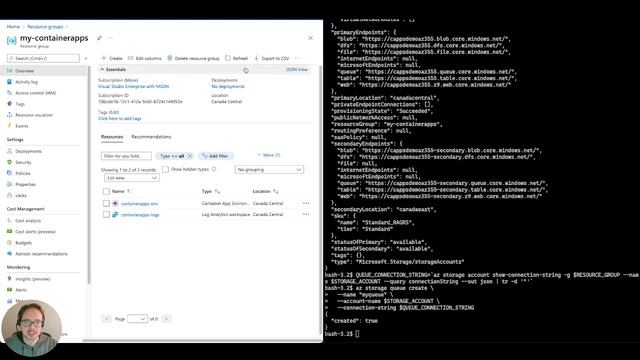This screenshot has width=640, height=360.
Task: Open Activity log in the sidebar
Action: click(x=26, y=82)
